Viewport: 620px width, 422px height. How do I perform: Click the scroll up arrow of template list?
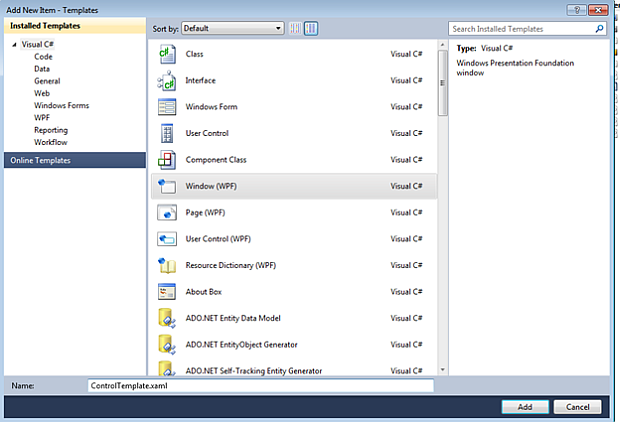tap(442, 45)
